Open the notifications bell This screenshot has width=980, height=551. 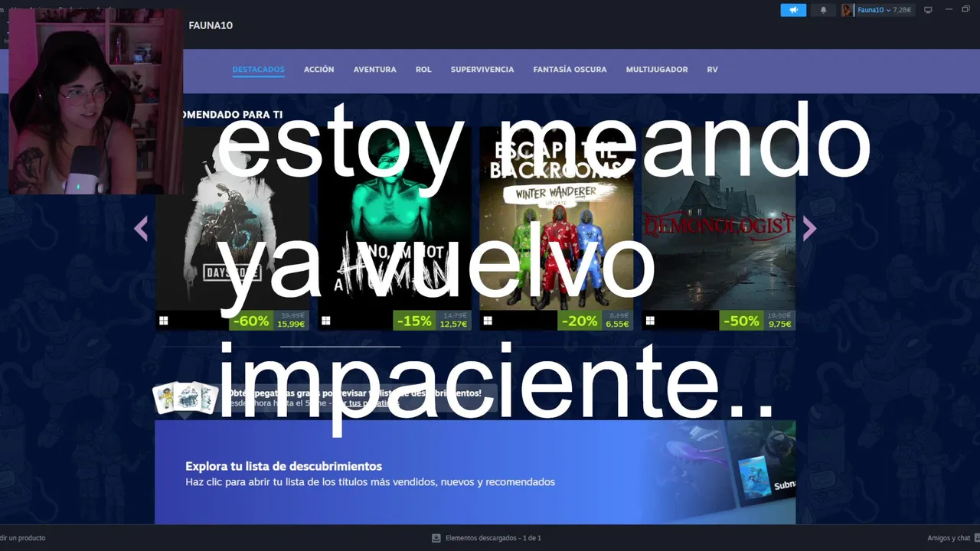click(824, 10)
